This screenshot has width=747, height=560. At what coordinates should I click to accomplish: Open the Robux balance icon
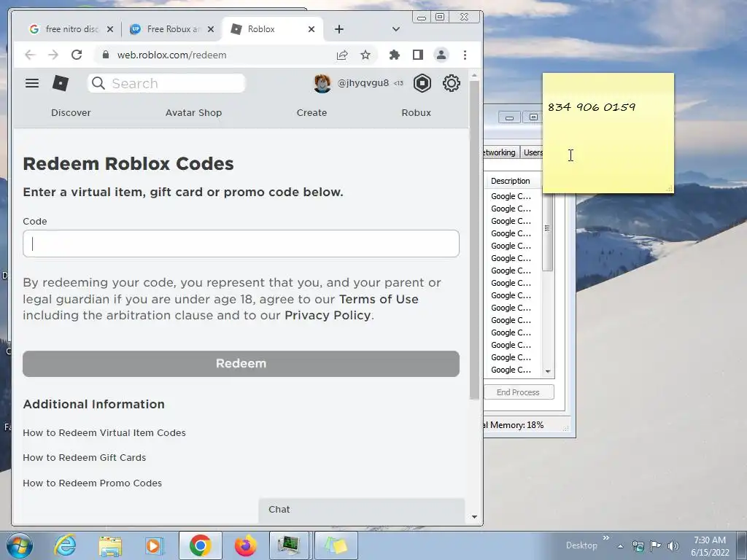click(422, 83)
